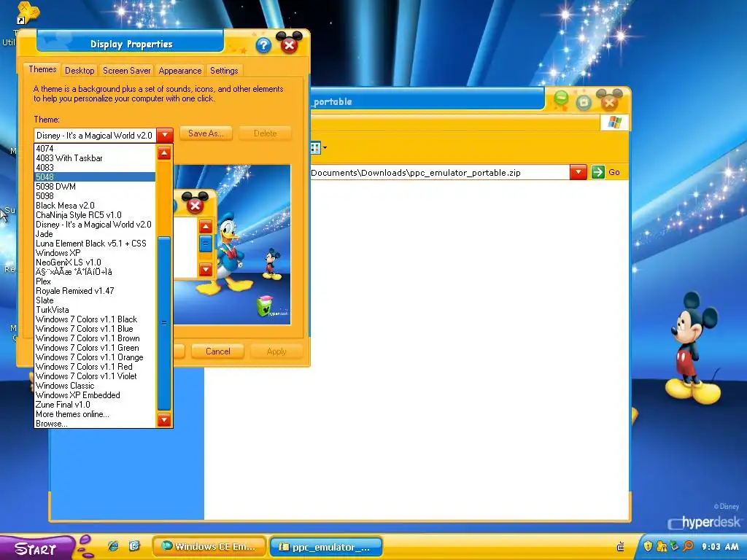Select Windows 7 Colors v1.1 Violet
747x560 pixels.
click(96, 376)
